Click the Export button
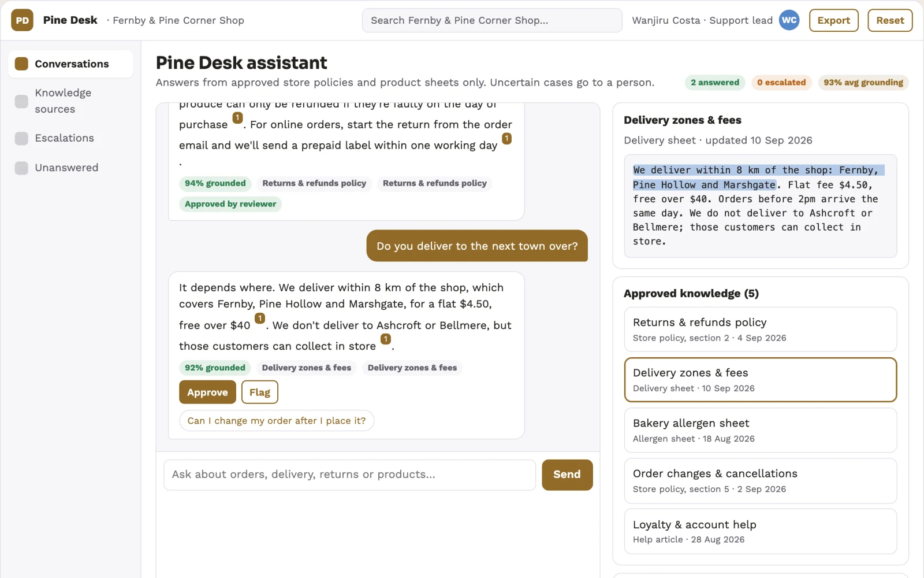This screenshot has width=924, height=578. click(x=833, y=20)
